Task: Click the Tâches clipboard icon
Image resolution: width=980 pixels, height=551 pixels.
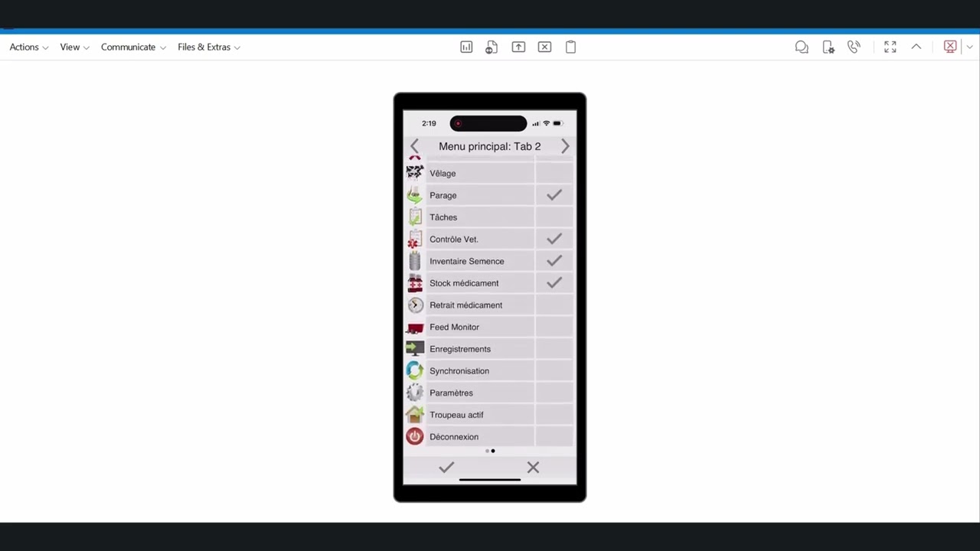Action: (x=414, y=217)
